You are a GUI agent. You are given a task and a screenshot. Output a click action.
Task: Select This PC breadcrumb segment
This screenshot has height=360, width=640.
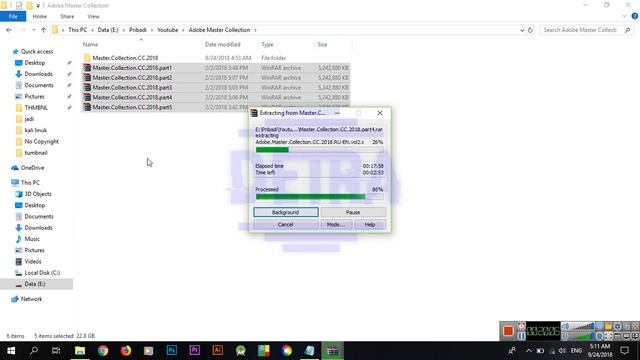pyautogui.click(x=78, y=30)
